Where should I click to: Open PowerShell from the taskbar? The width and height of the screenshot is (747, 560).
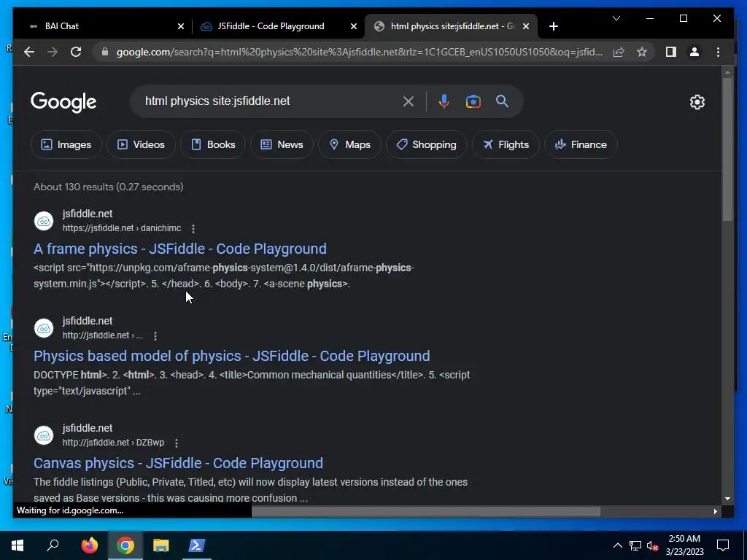[197, 545]
